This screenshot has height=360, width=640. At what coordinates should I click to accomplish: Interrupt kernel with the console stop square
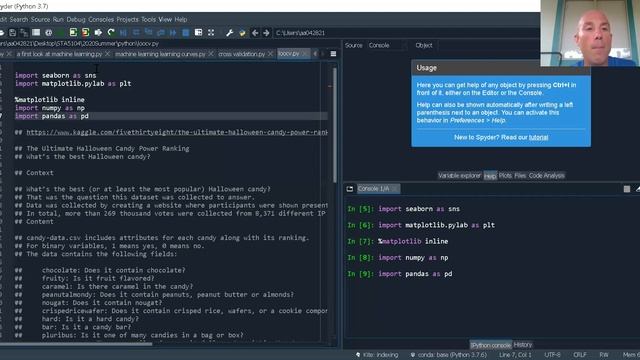(x=627, y=189)
